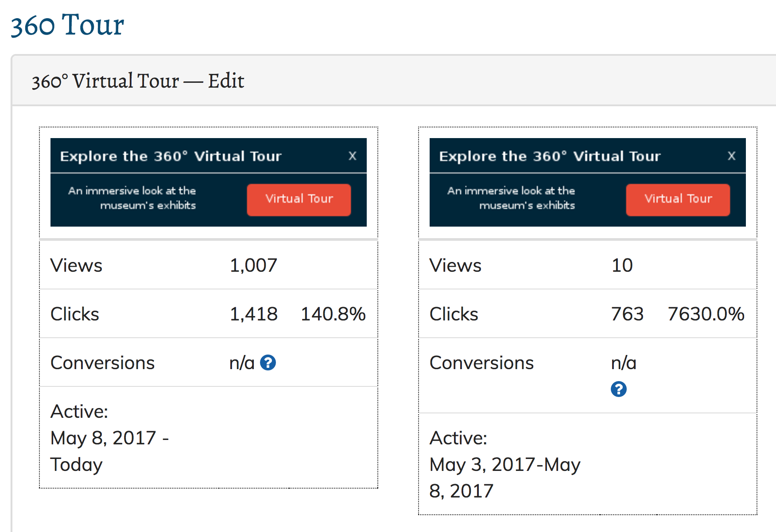The height and width of the screenshot is (532, 776).
Task: Click the right banner's immersive look description
Action: tap(511, 198)
